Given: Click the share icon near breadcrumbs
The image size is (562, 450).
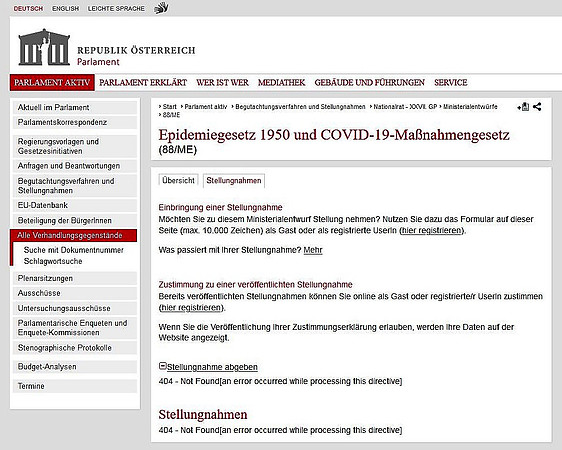Looking at the screenshot, I should [x=537, y=106].
